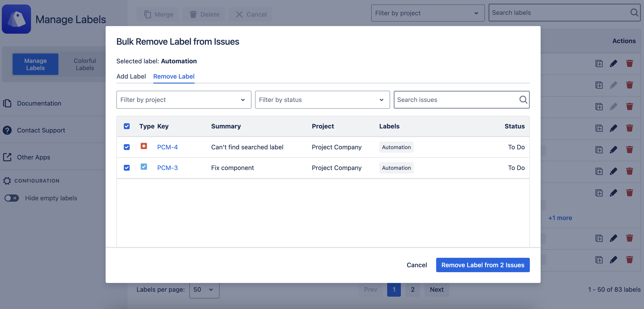Click into the Search issues field
644x309 pixels.
click(455, 100)
